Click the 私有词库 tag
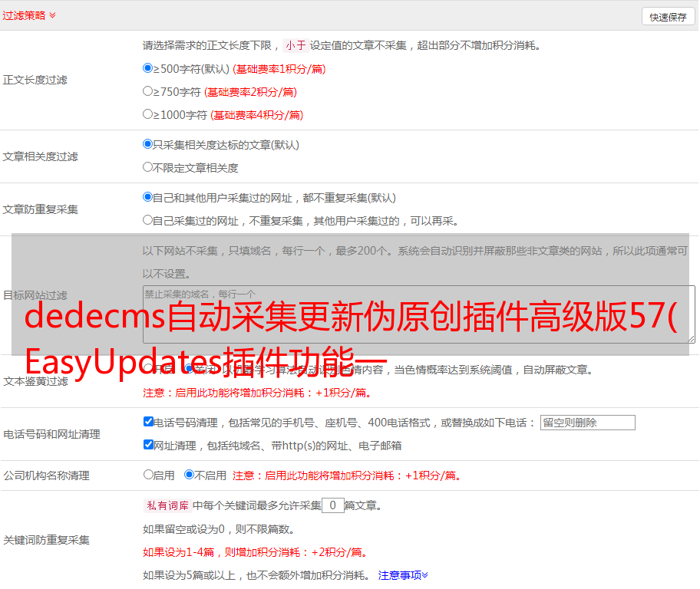The image size is (700, 589). click(x=168, y=505)
